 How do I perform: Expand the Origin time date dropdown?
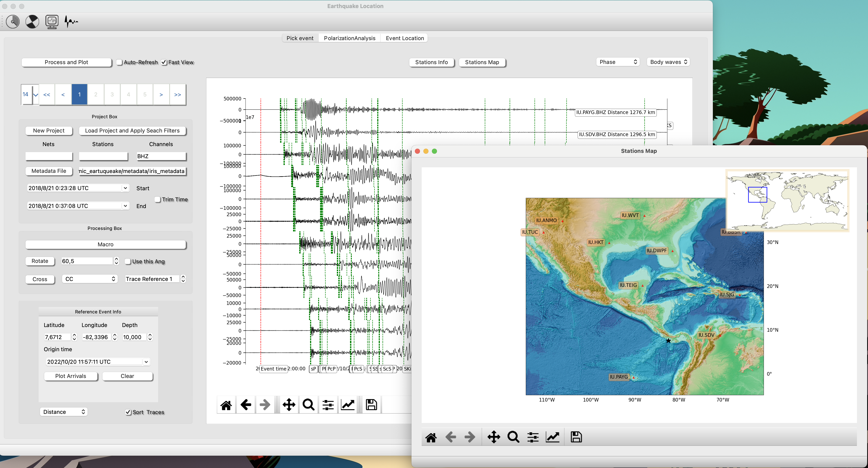146,362
